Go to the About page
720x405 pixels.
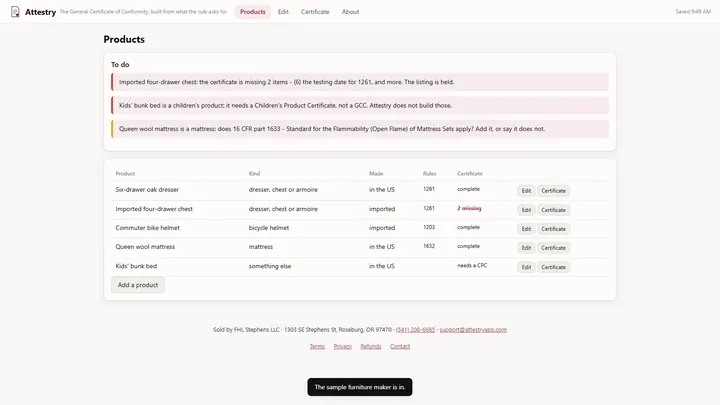pos(350,12)
